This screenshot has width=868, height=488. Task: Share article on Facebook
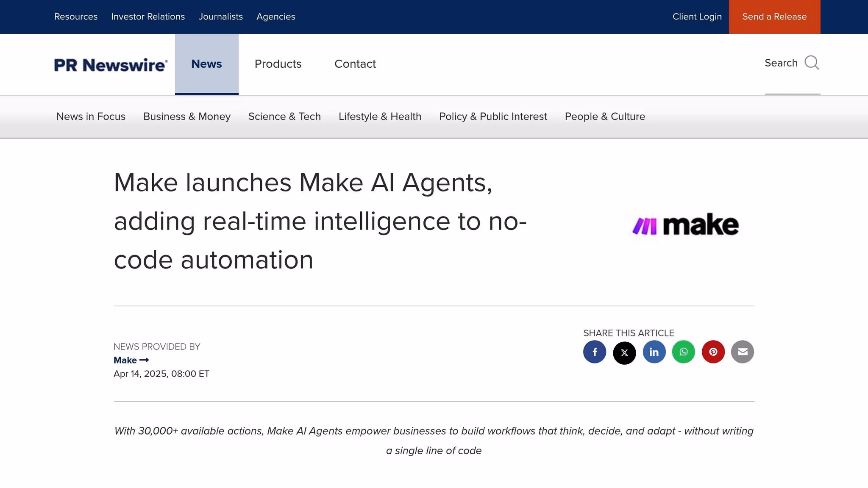(x=595, y=352)
